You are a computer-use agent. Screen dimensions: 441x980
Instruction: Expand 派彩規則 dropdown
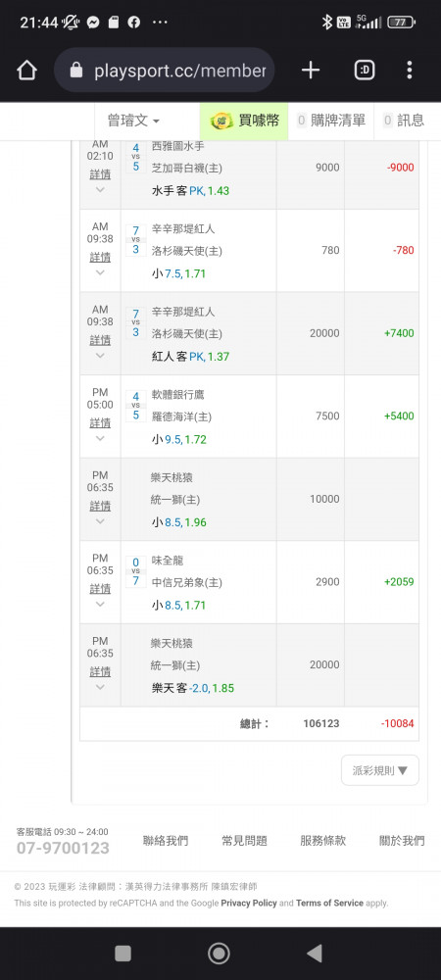tap(380, 770)
